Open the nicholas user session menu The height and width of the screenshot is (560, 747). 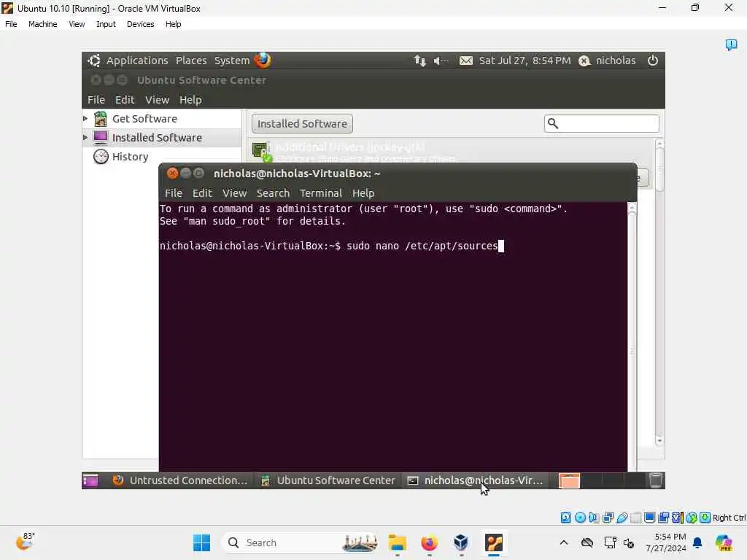point(616,61)
